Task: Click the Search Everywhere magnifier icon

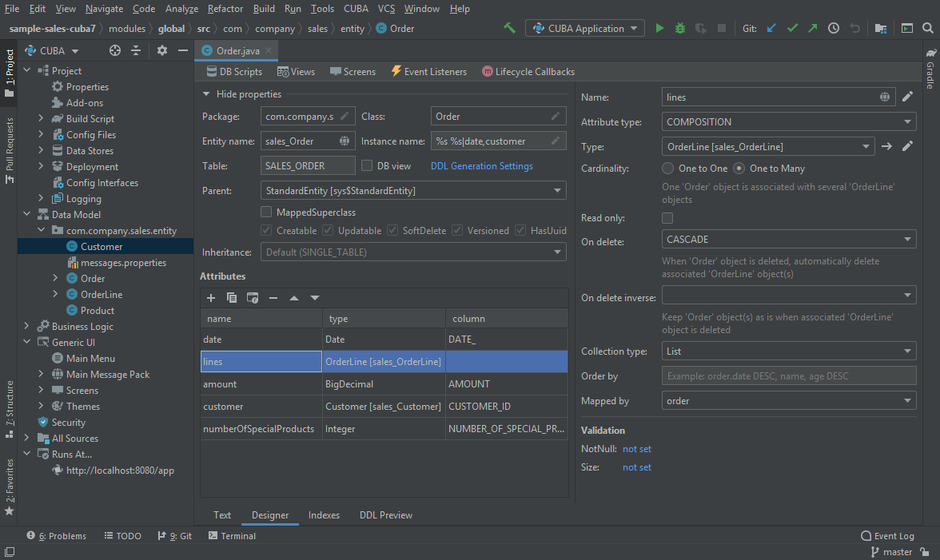Action: click(927, 28)
